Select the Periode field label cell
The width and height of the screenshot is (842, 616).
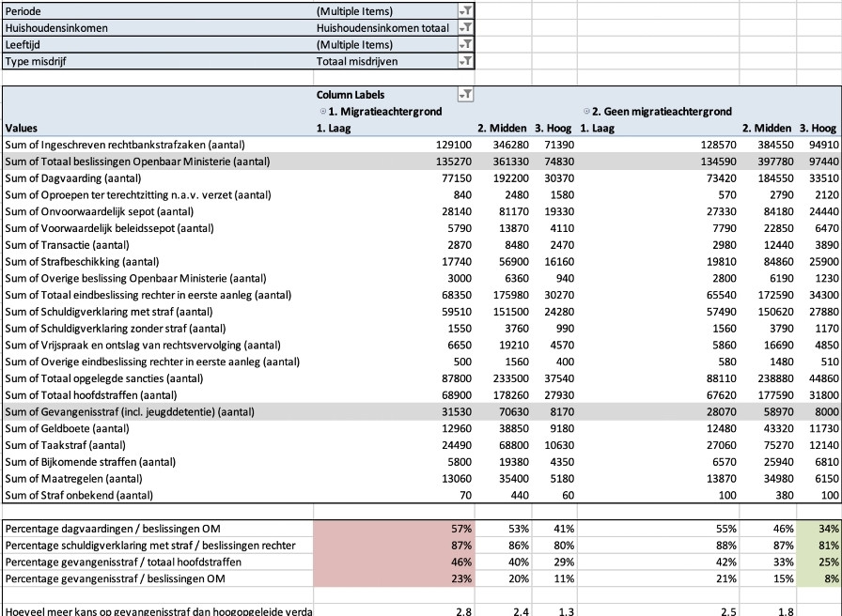158,10
